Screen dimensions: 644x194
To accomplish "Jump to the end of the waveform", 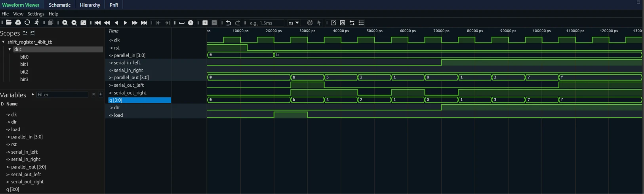I will click(x=144, y=23).
